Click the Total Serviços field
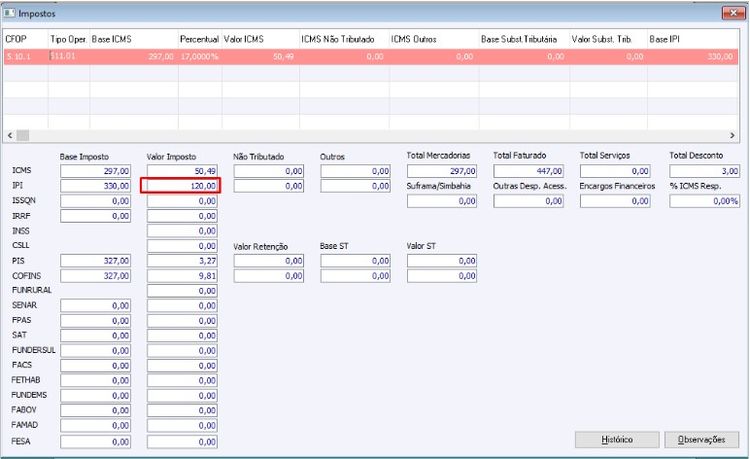Screen dimensions: 750x459 pyautogui.click(x=615, y=171)
